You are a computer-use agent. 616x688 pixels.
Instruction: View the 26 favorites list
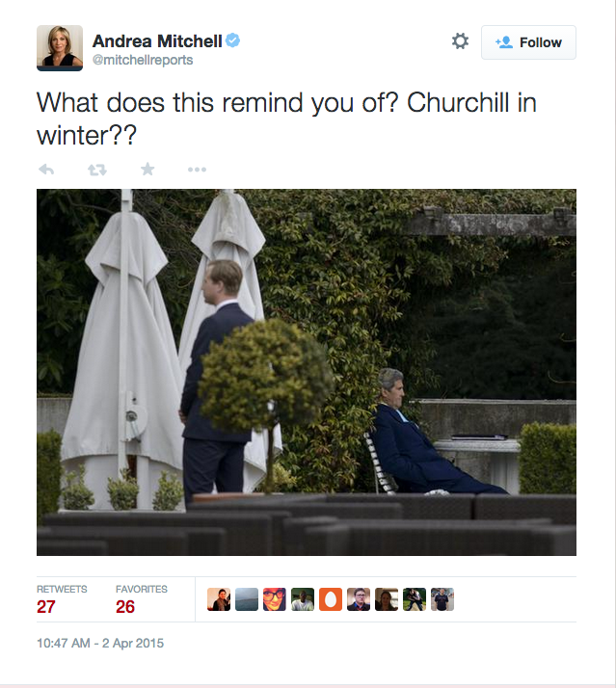pyautogui.click(x=142, y=599)
